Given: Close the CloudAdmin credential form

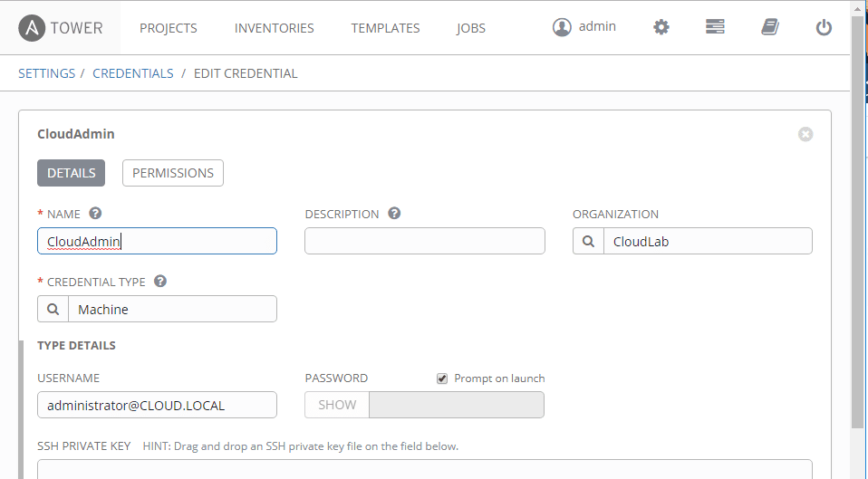Looking at the screenshot, I should (805, 134).
